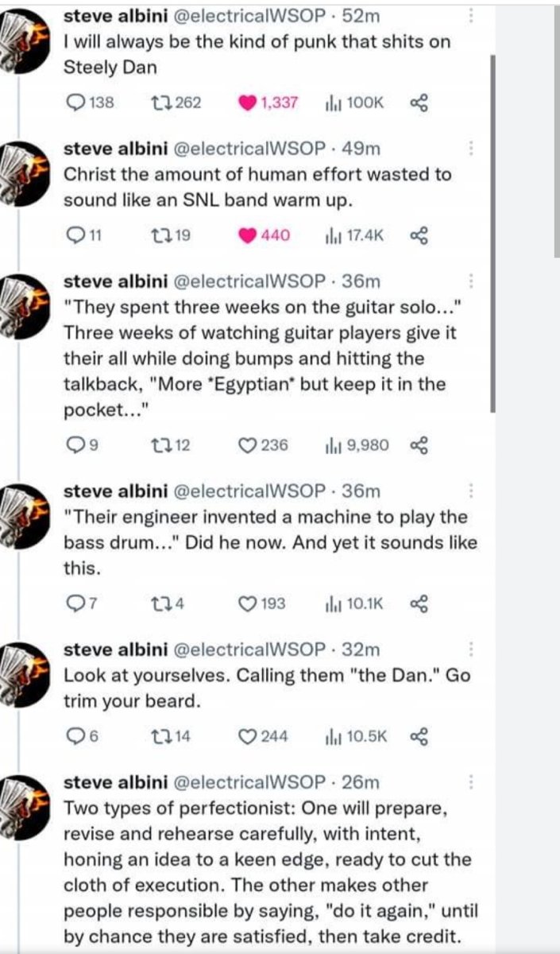
Task: Retweet the 'trim your beard' tweet
Action: tap(159, 736)
